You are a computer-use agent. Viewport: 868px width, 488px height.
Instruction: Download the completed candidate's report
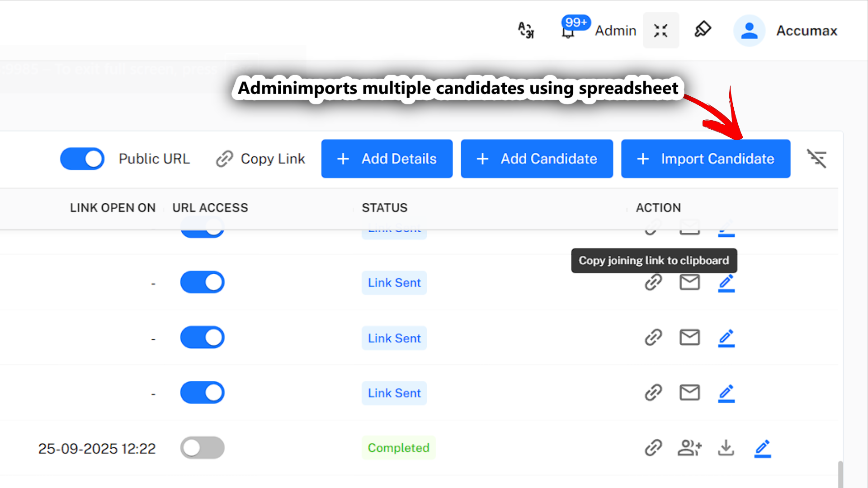click(726, 448)
